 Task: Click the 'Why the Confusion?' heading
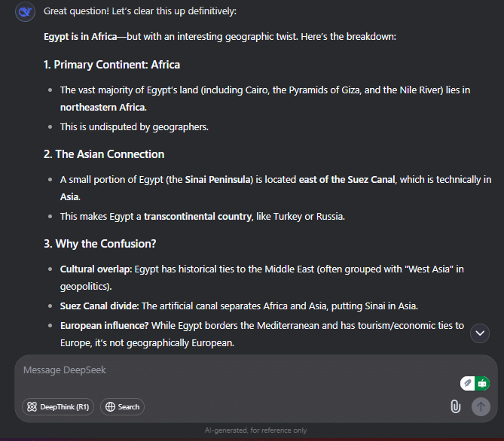(x=100, y=244)
